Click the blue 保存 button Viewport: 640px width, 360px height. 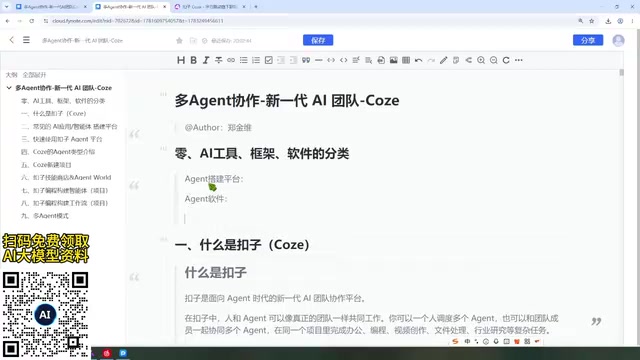click(318, 40)
